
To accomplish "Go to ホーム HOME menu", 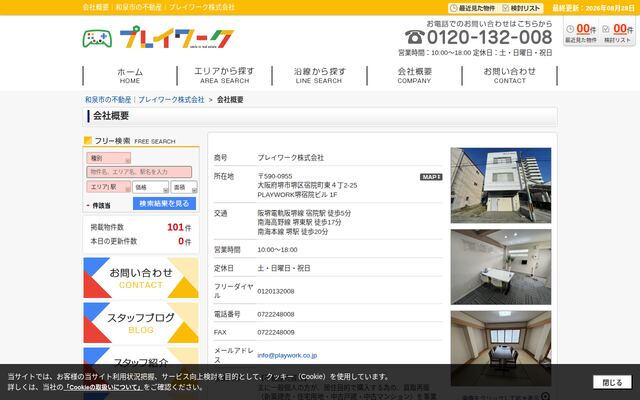I will [x=130, y=76].
